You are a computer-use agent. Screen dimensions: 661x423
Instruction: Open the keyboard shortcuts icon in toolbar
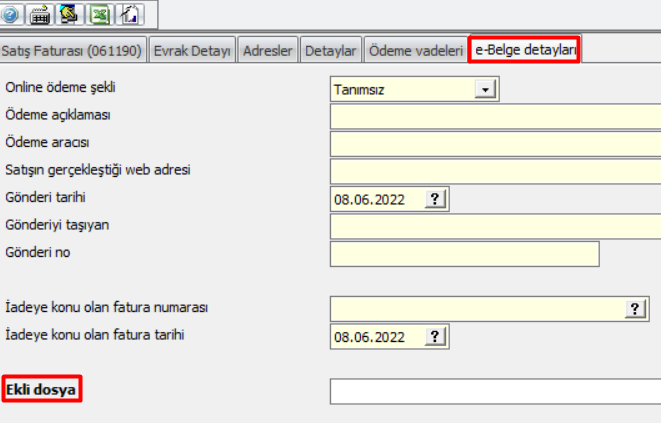tap(41, 14)
